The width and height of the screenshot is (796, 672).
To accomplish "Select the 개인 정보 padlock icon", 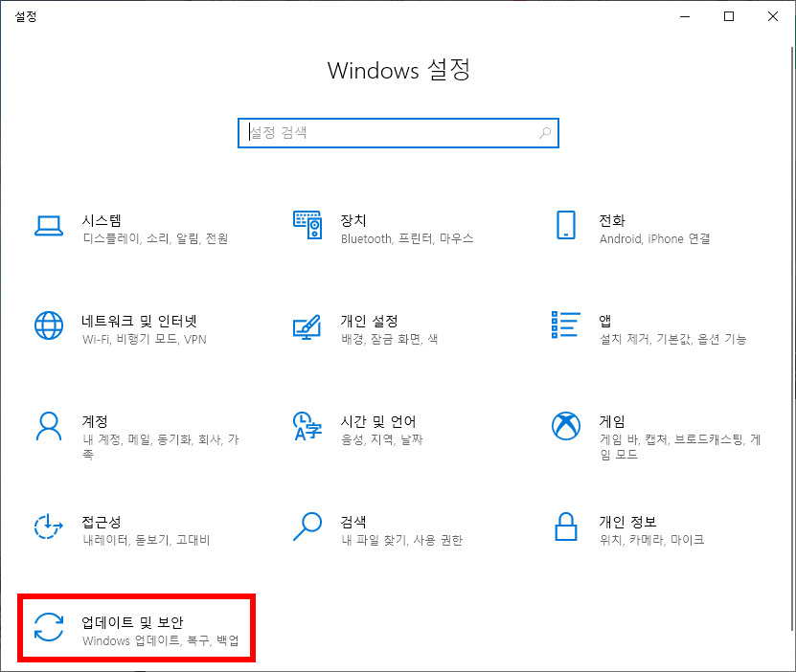I will [x=565, y=526].
